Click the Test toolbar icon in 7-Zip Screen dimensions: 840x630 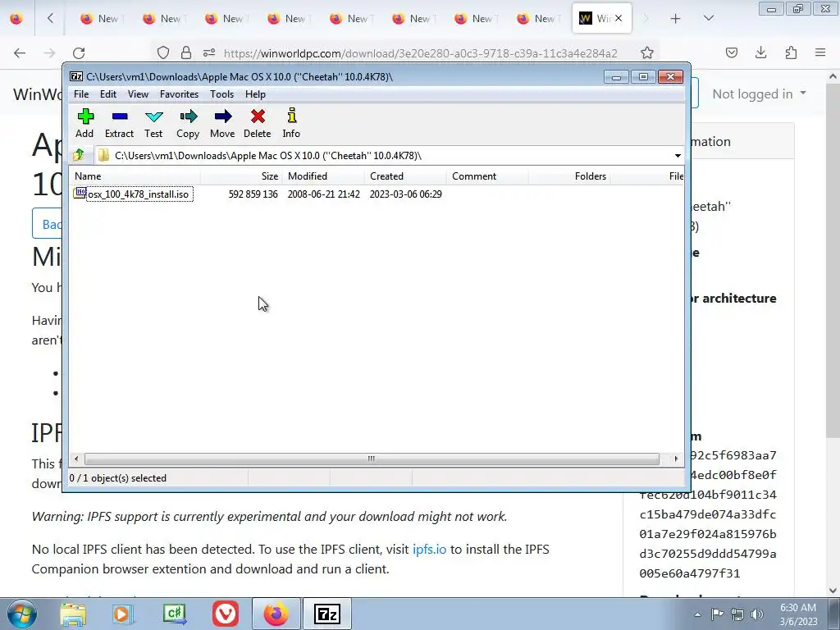tap(153, 123)
